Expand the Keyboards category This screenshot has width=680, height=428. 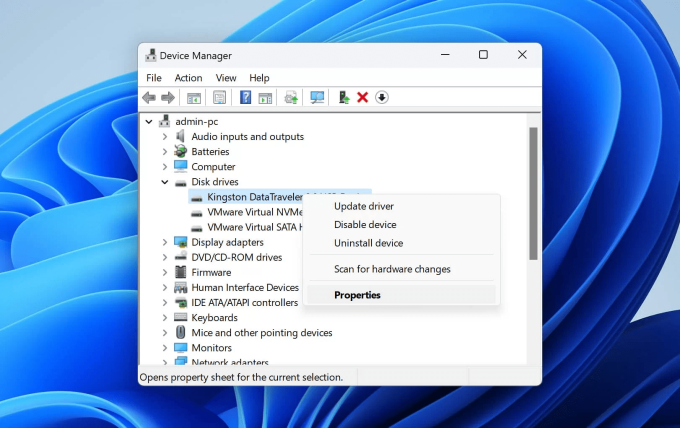point(165,318)
